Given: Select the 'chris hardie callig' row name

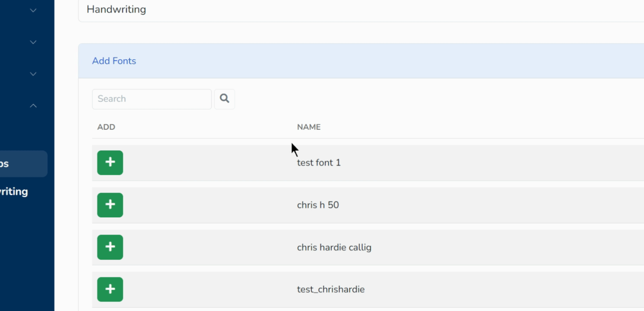Looking at the screenshot, I should [x=334, y=247].
